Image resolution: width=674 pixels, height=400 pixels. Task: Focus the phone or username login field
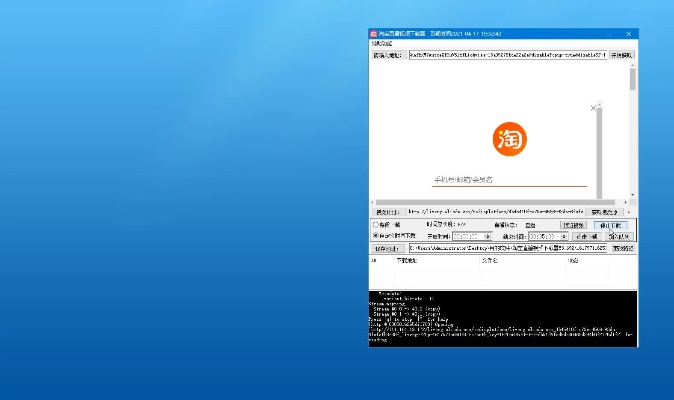coord(509,180)
